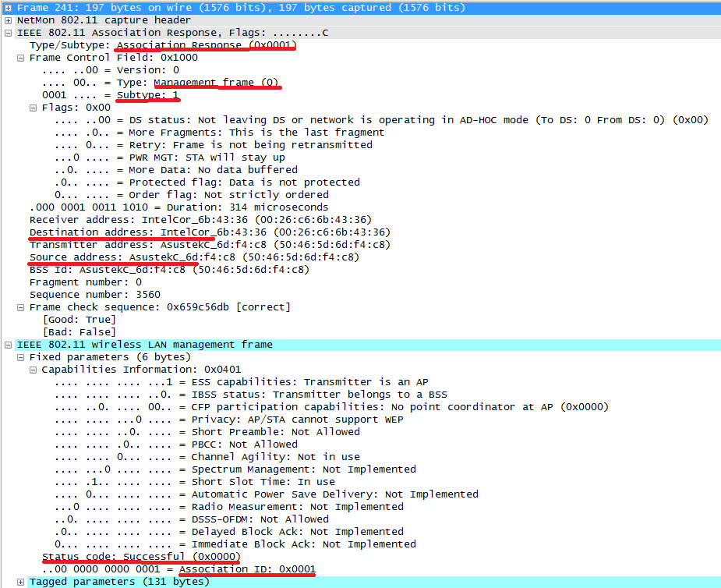721x588 pixels.
Task: Select the Type/Subtype Association Response line
Action: pyautogui.click(x=162, y=45)
